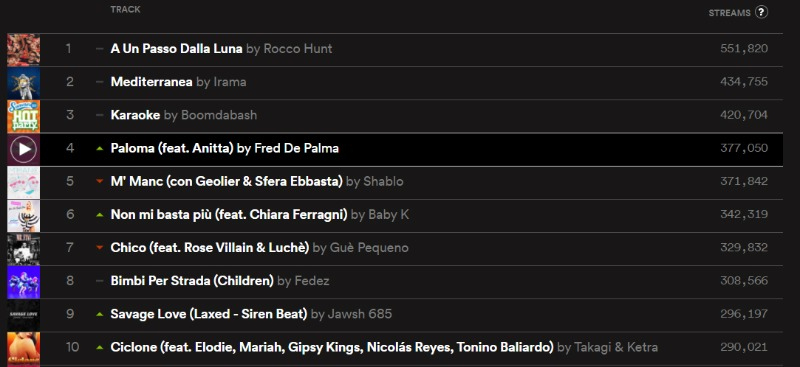This screenshot has height=367, width=800.
Task: Open Ciclone by Takagi & Ketra
Action: click(x=384, y=347)
